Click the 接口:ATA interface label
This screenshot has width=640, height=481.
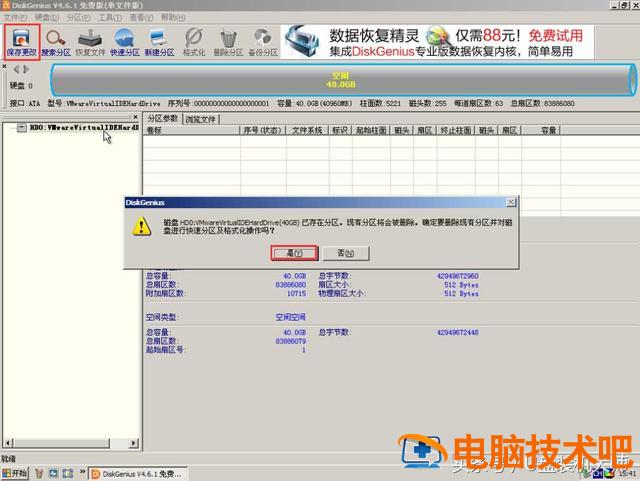click(25, 103)
